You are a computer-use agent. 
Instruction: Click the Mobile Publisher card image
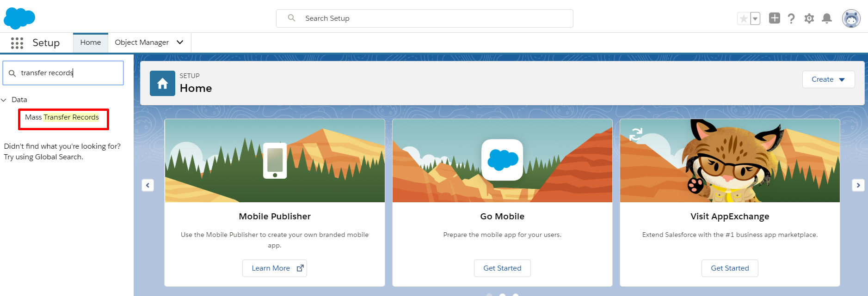click(x=275, y=161)
